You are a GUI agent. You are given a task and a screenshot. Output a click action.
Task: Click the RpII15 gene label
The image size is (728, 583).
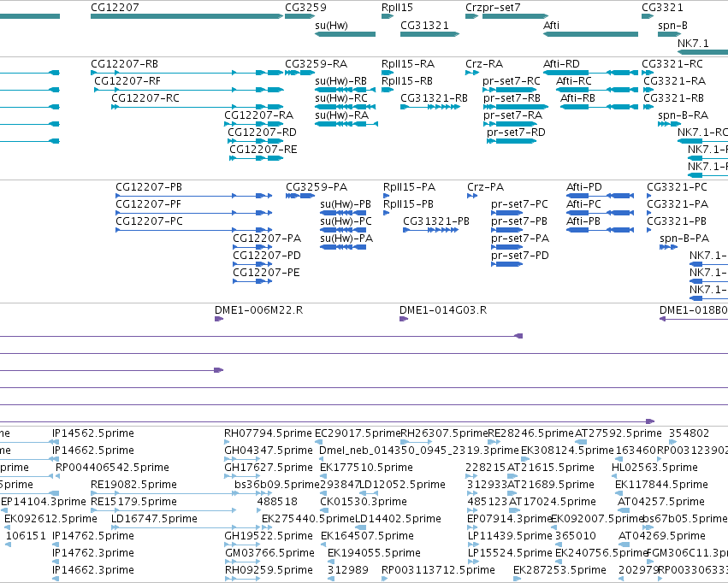[x=397, y=8]
